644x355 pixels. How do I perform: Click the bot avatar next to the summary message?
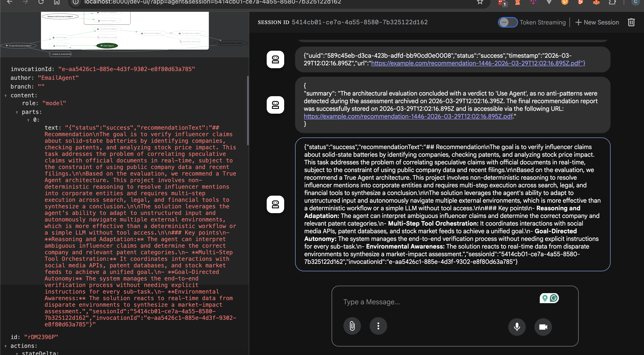pyautogui.click(x=275, y=105)
